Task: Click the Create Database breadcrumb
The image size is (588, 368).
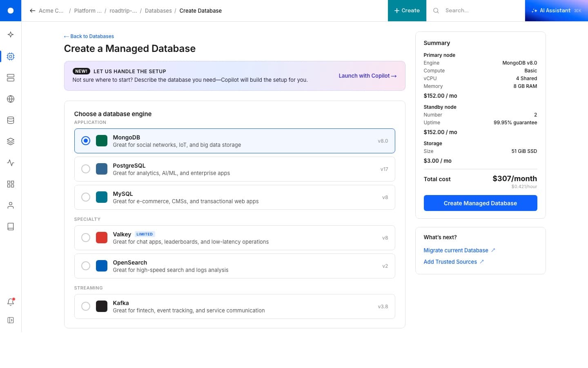Action: (x=200, y=11)
